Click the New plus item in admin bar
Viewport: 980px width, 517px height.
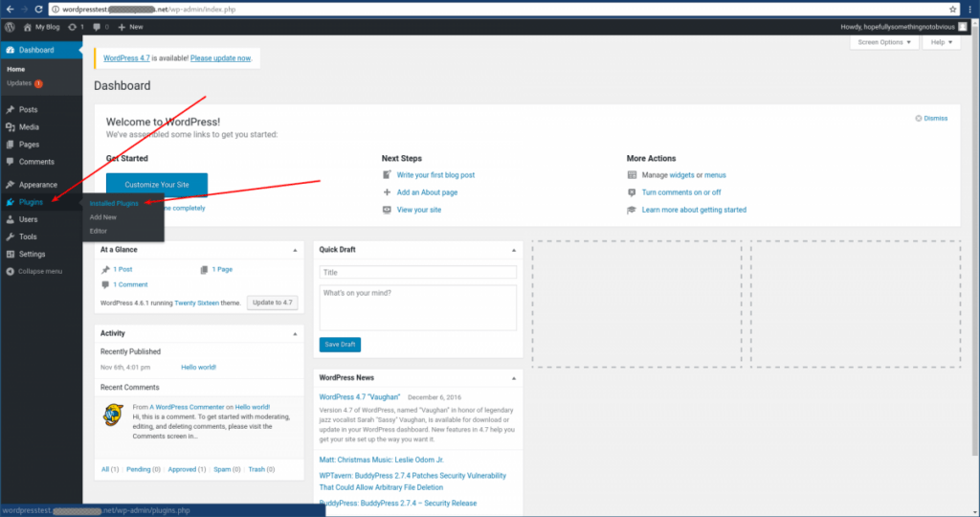pyautogui.click(x=130, y=27)
